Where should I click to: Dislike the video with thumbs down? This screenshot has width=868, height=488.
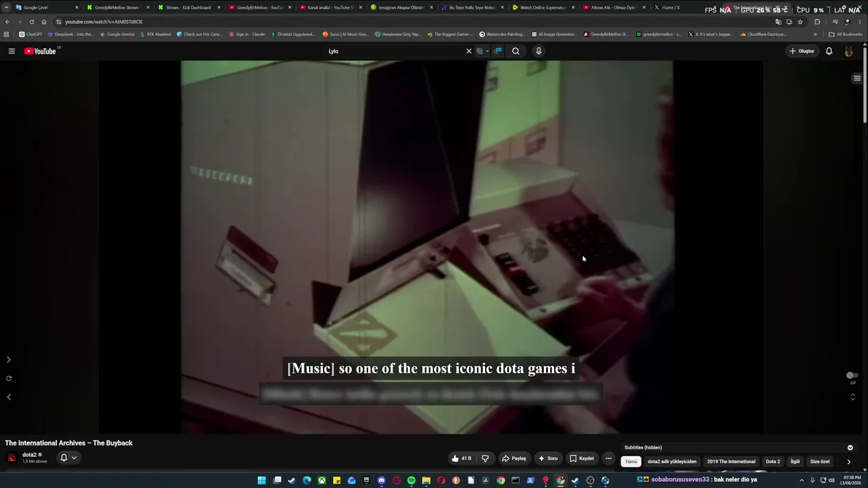(485, 458)
